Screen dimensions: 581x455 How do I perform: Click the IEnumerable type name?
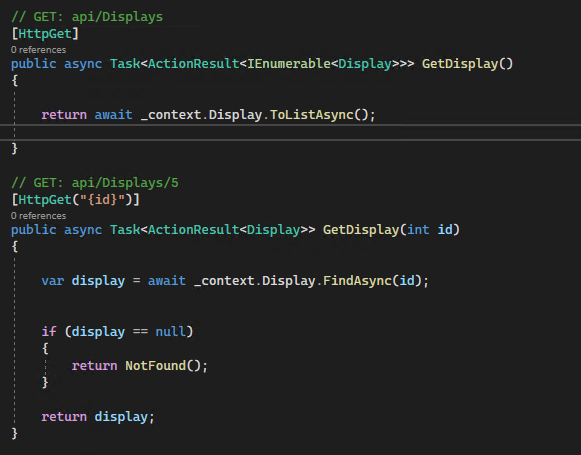click(x=289, y=64)
